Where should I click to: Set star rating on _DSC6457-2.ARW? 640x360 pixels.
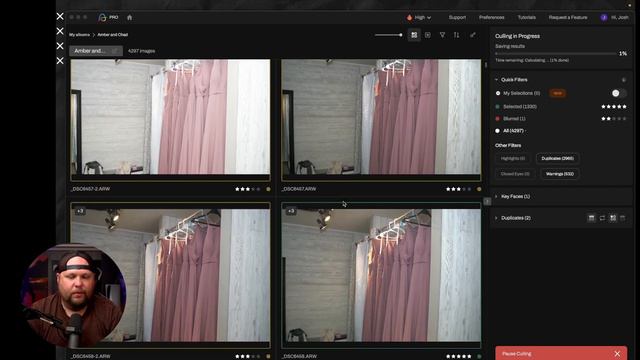click(x=247, y=189)
